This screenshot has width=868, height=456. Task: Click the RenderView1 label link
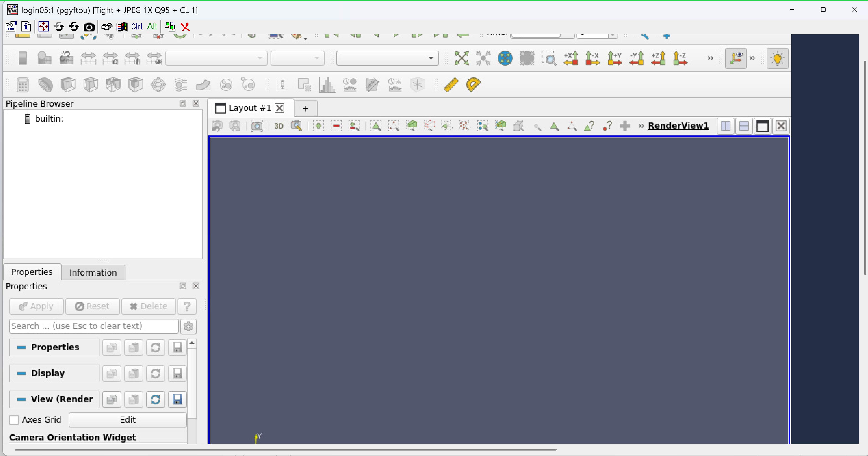pos(678,126)
